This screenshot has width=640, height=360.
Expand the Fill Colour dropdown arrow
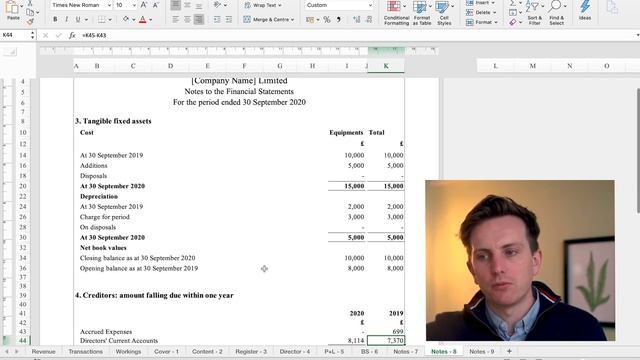click(133, 20)
